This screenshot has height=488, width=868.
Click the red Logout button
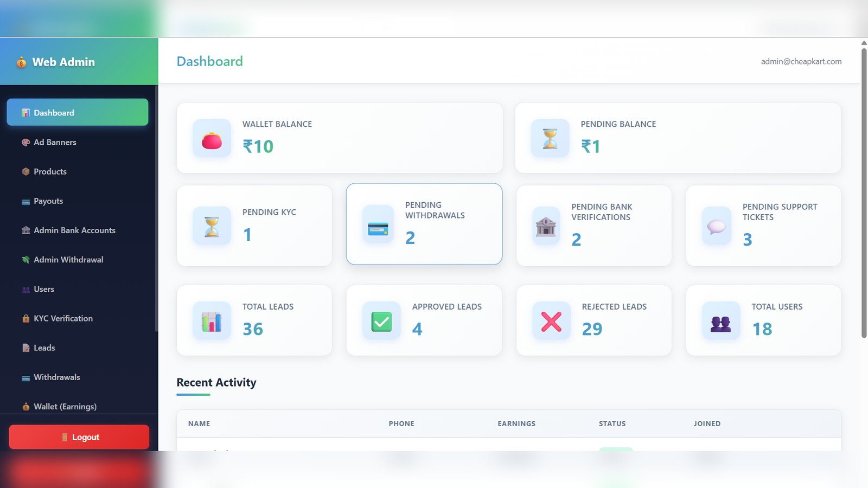coord(79,437)
